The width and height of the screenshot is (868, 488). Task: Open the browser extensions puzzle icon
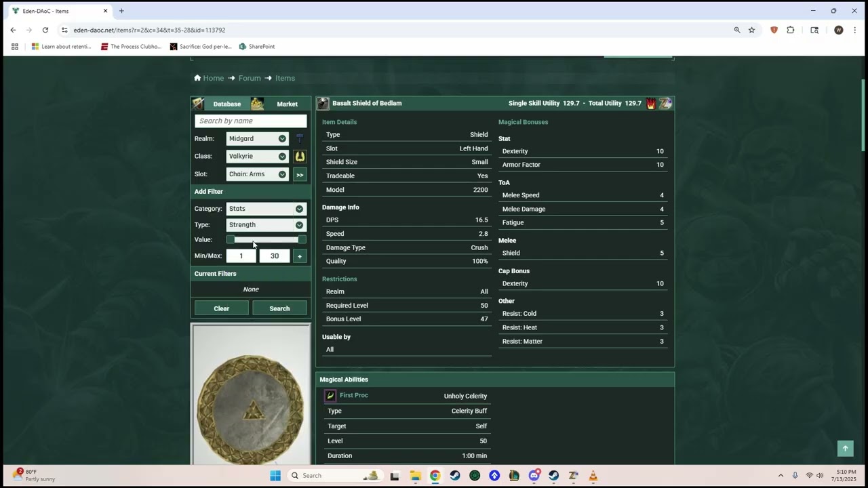791,30
